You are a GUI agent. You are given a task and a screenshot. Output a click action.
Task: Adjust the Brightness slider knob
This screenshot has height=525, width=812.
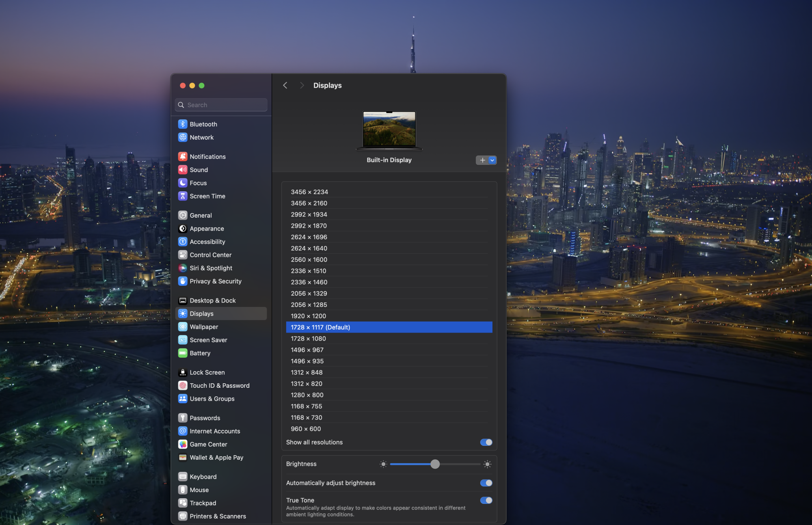tap(435, 464)
